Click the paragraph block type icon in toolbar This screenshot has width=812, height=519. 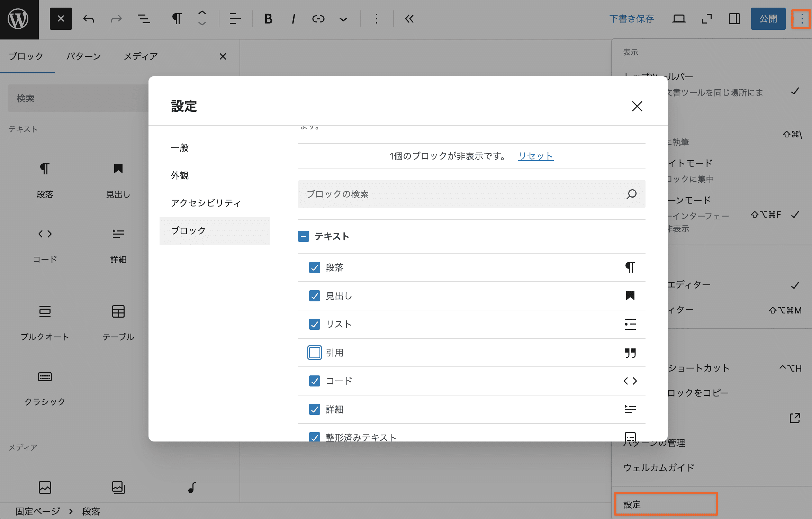[x=177, y=19]
